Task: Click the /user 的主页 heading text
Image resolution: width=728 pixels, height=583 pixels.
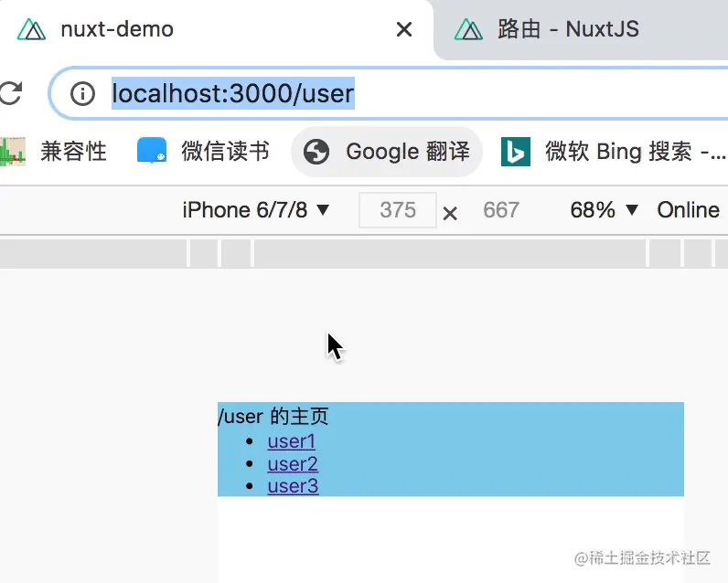Action: [273, 416]
